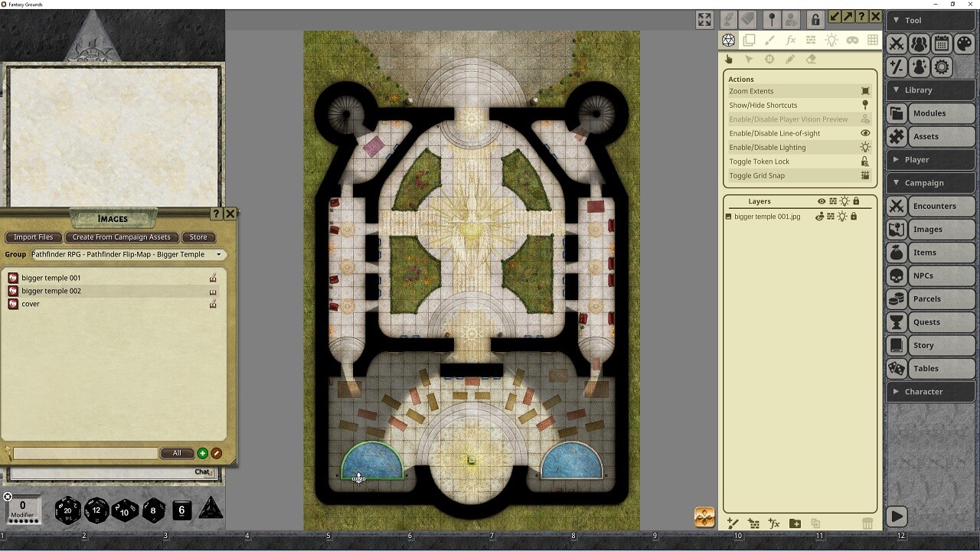Click the d20 die icon
Screen dimensions: 980x551
[67, 510]
